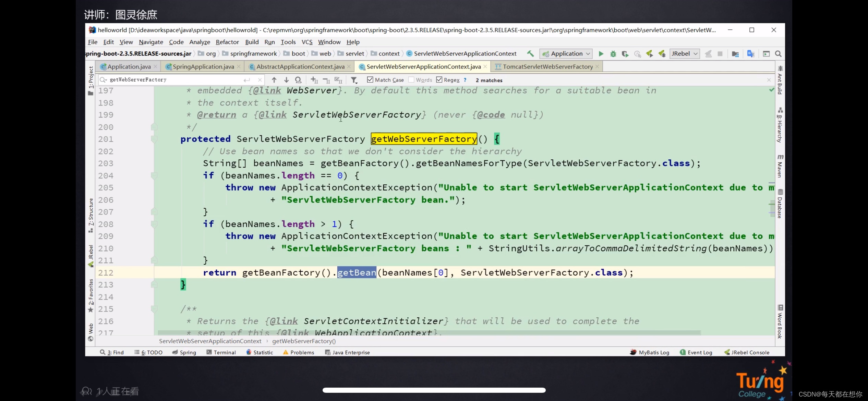Close the ServletWebServerApplicationContext.java tab
Viewport: 868px width, 401px height.
click(x=485, y=66)
